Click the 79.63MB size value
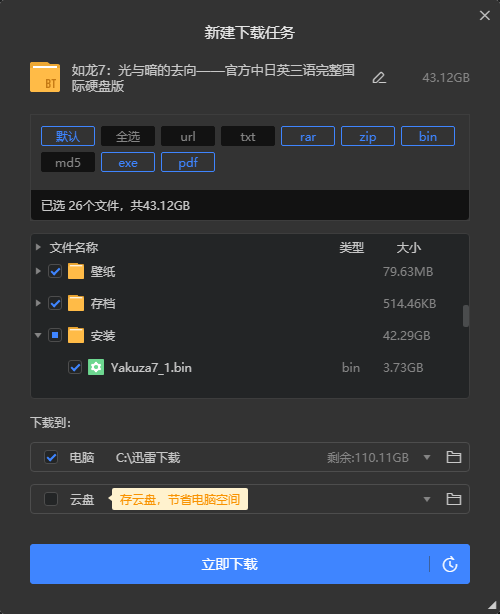 408,271
